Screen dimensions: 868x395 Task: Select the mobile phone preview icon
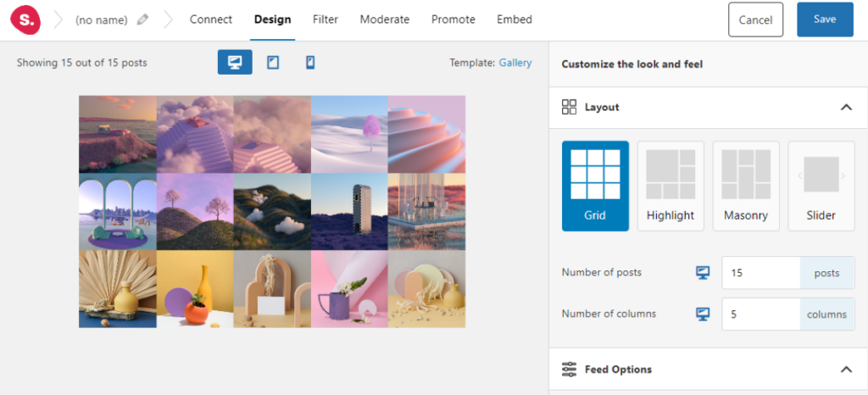pos(310,63)
